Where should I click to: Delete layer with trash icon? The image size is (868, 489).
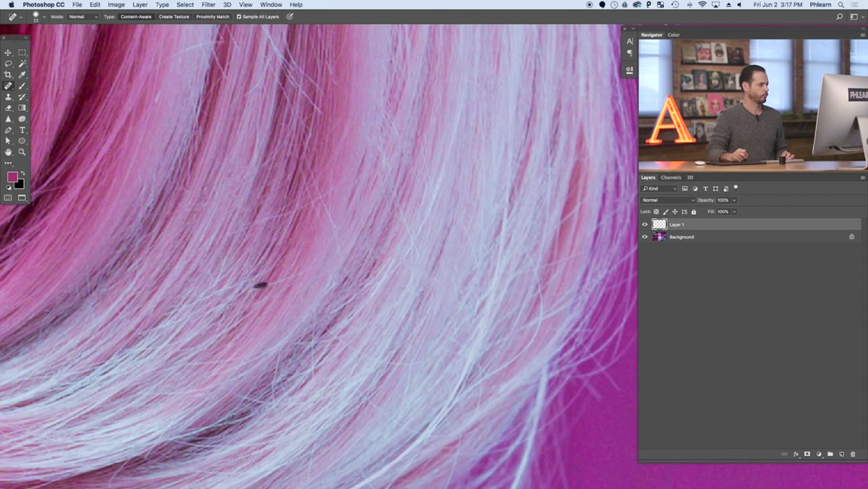tap(853, 454)
